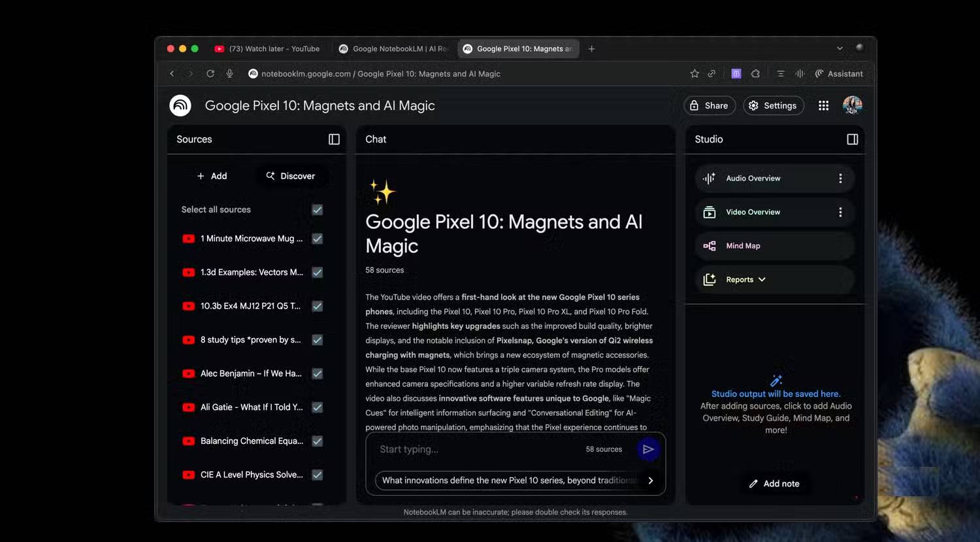Open Audio Overview three-dot menu
The image size is (980, 542).
point(840,178)
